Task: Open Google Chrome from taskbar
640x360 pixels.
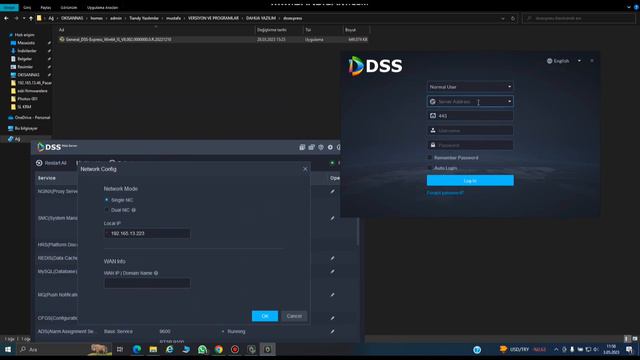Action: (x=219, y=349)
